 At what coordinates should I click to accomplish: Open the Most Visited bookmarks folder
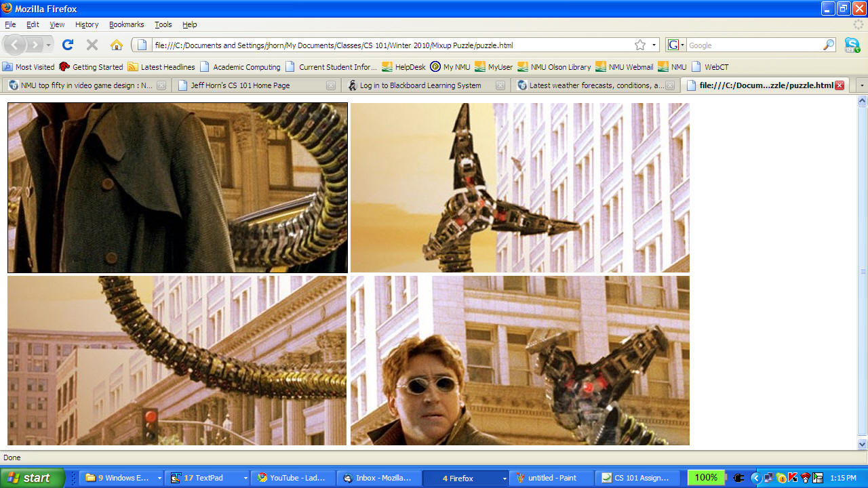pyautogui.click(x=28, y=67)
